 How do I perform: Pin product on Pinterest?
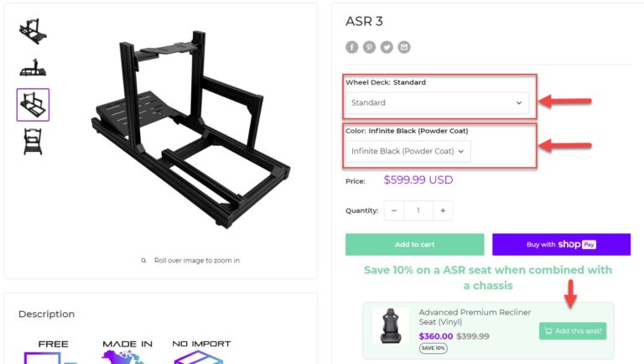(x=370, y=47)
